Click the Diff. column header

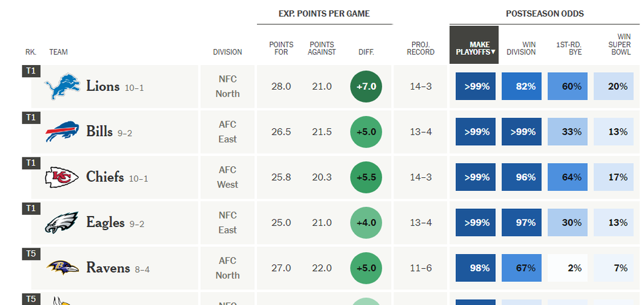(x=366, y=52)
